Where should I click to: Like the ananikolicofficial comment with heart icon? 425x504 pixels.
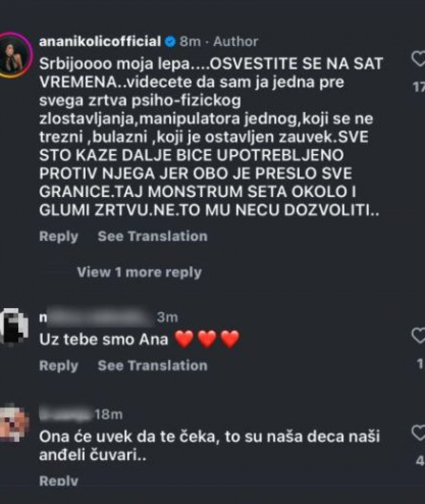point(419,59)
